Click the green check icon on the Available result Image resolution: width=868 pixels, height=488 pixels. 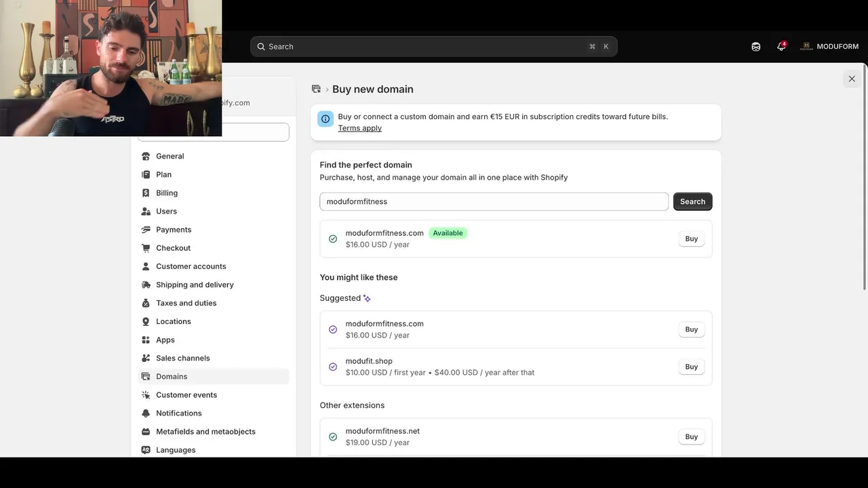[333, 239]
